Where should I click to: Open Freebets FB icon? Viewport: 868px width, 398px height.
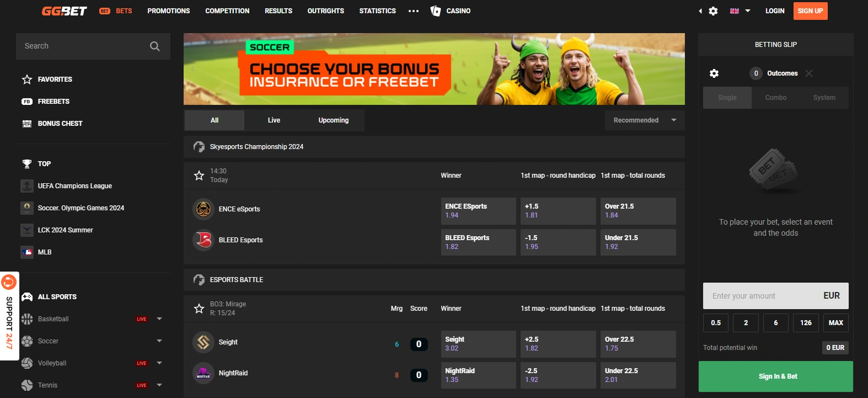click(27, 102)
